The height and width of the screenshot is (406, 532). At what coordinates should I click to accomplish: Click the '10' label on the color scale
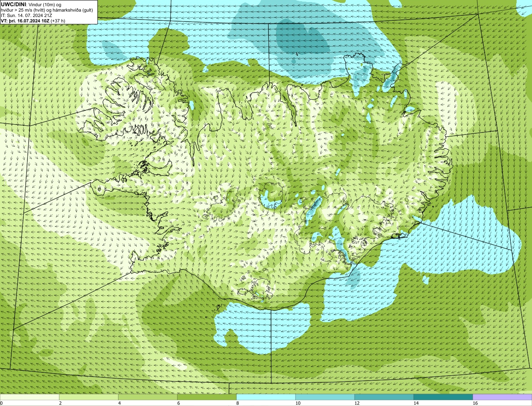(x=298, y=403)
